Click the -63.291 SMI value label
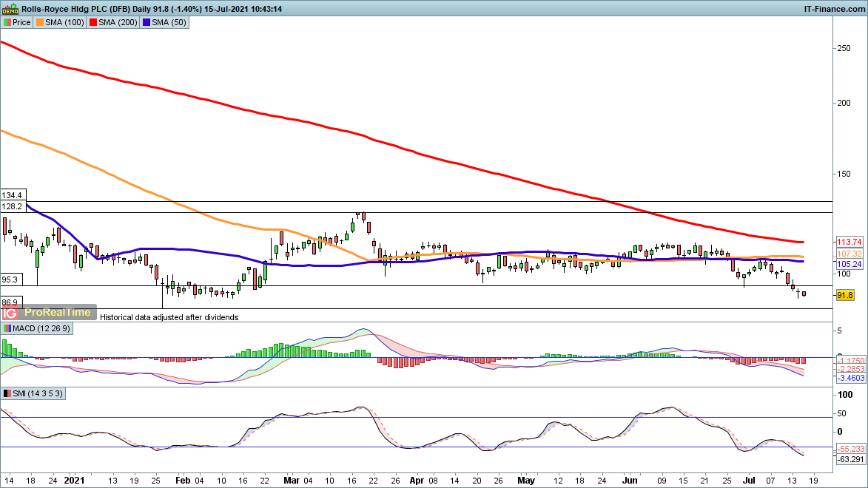This screenshot has height=488, width=868. tap(850, 460)
